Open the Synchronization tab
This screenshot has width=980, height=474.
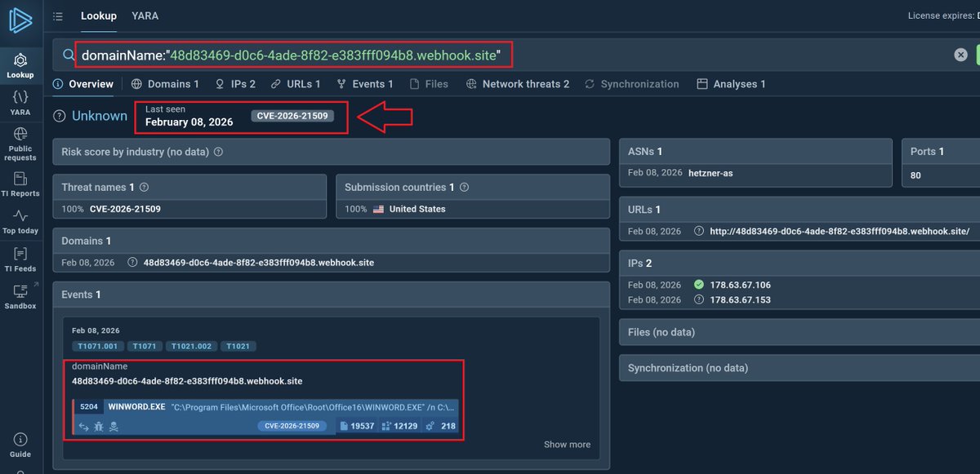632,84
